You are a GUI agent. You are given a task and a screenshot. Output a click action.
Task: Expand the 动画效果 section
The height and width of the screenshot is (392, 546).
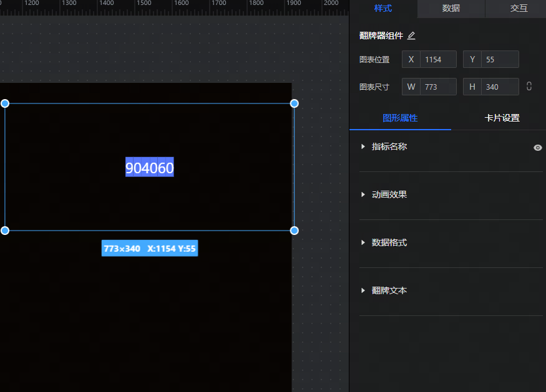(x=389, y=194)
